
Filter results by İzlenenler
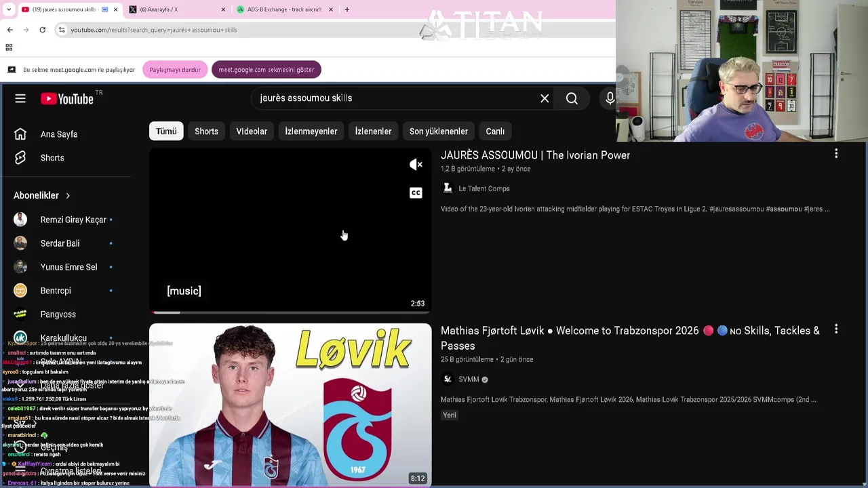373,131
